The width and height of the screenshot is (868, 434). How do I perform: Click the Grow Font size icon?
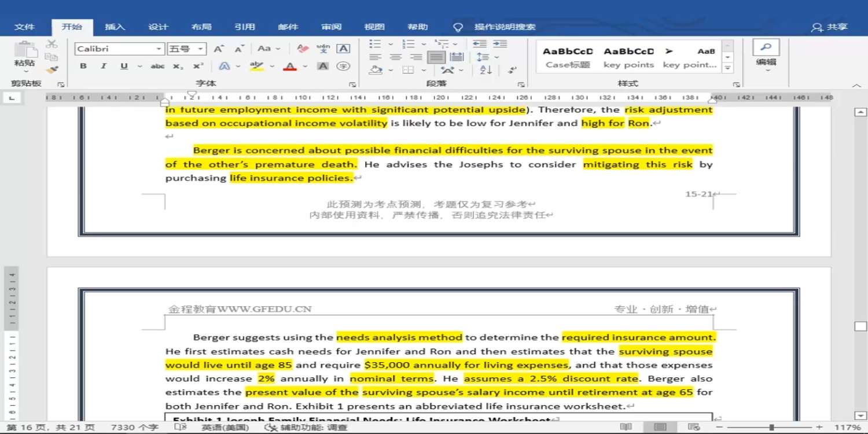(218, 49)
